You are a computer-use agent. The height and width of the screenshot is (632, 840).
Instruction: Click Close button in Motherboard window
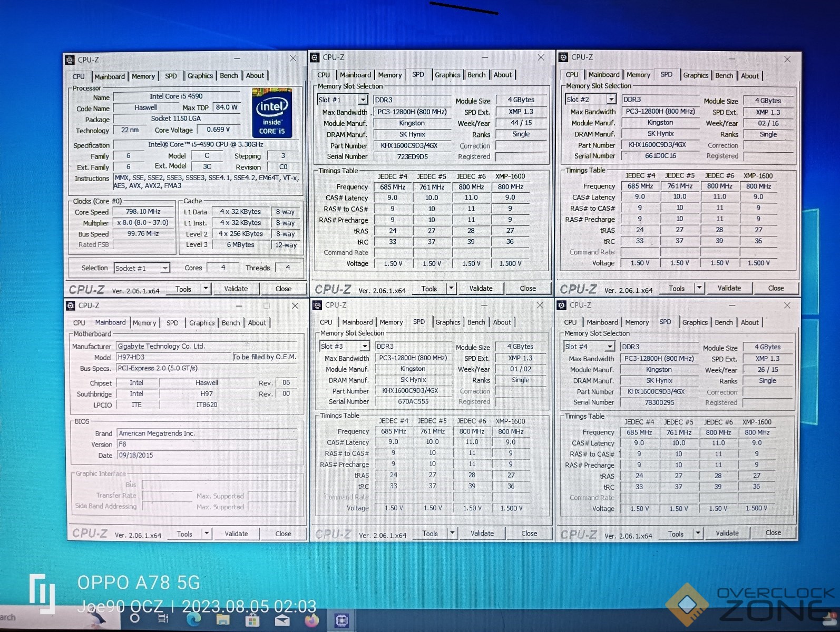tap(284, 534)
